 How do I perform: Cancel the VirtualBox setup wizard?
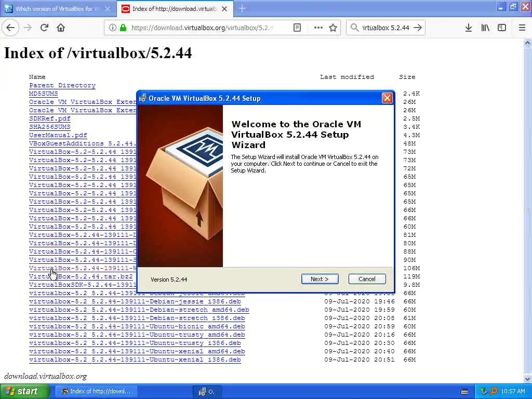click(x=367, y=279)
